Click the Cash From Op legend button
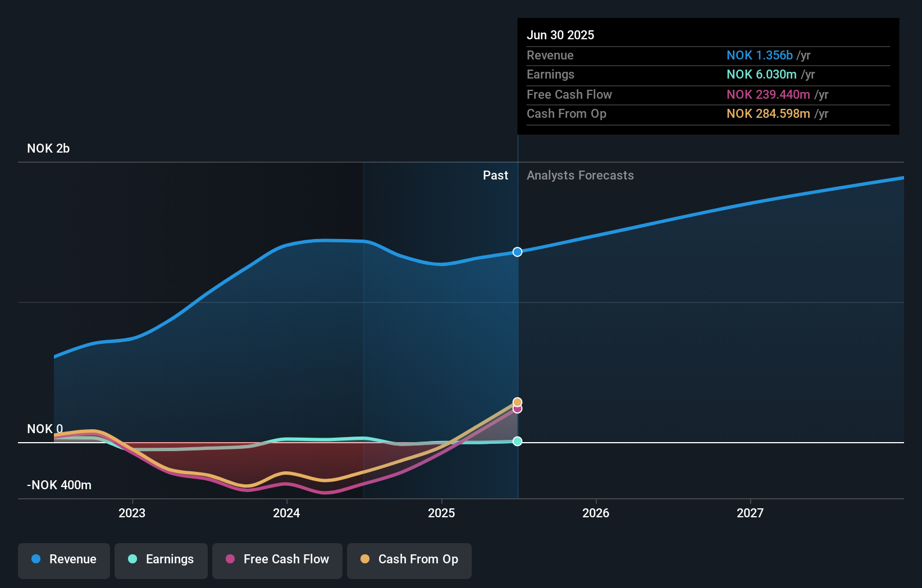The image size is (922, 588). (409, 559)
